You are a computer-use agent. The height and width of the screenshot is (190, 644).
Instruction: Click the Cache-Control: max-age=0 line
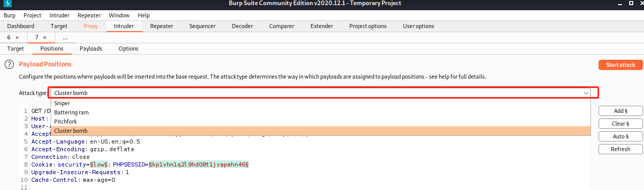click(73, 180)
